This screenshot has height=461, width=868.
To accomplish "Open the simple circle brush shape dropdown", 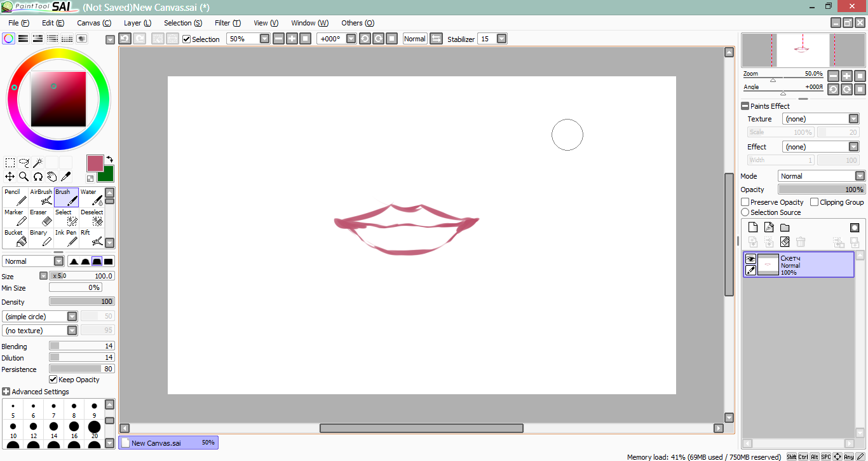I will click(x=72, y=317).
